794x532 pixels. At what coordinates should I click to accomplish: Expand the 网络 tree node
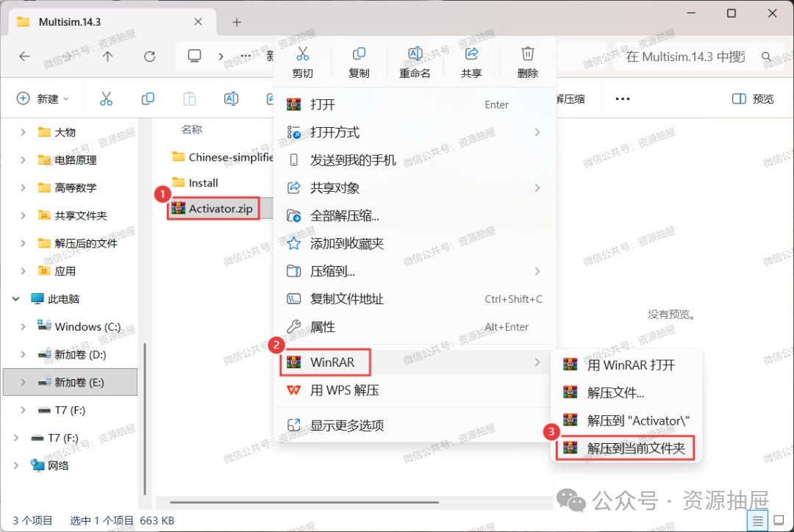[15, 465]
